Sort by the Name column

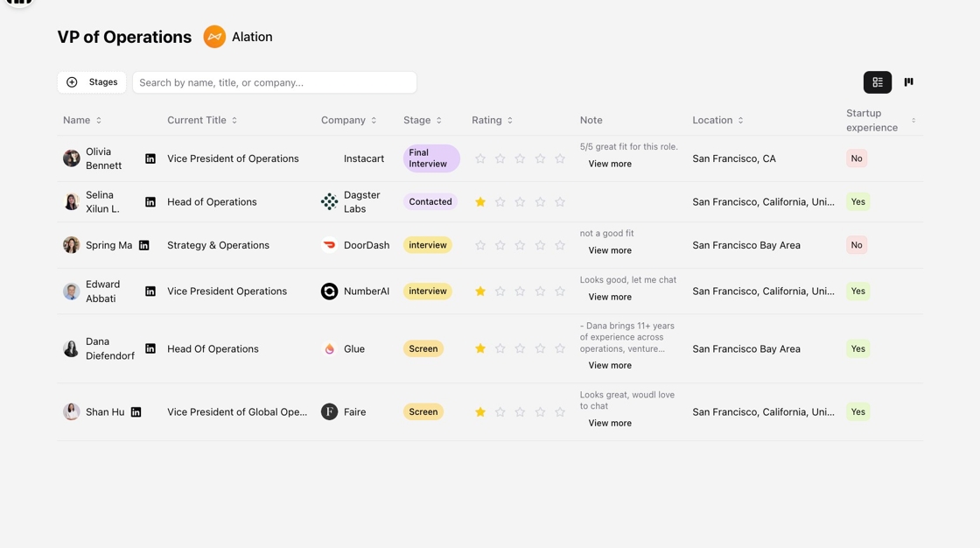82,120
